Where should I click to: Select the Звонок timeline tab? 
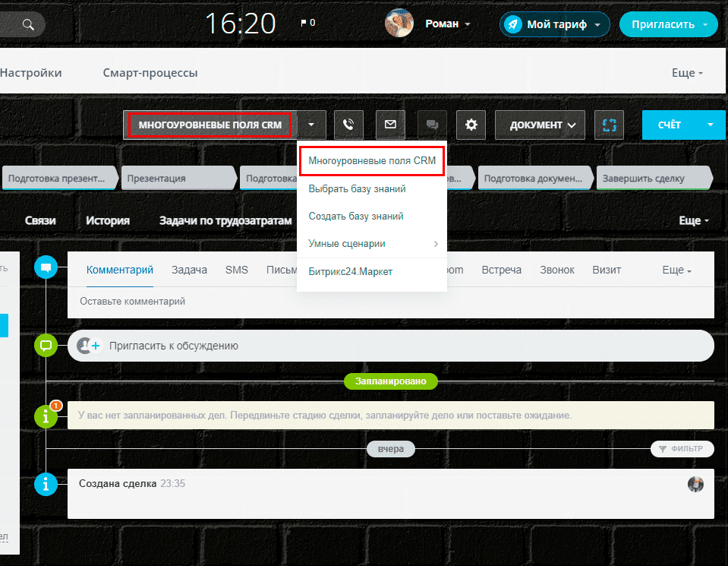tap(557, 270)
